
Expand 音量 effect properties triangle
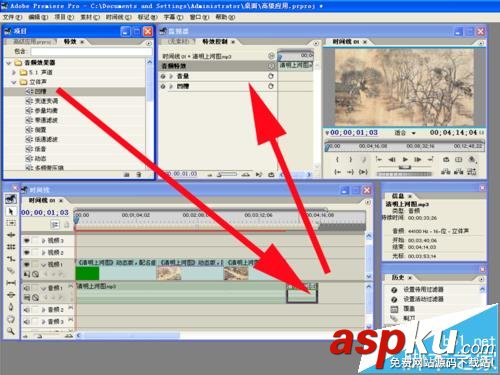point(171,76)
